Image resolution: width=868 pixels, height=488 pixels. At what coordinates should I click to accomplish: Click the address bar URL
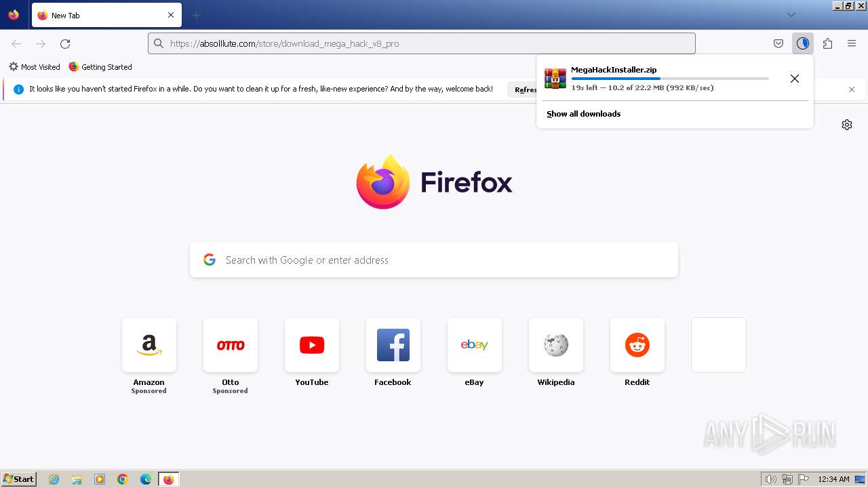(x=285, y=43)
